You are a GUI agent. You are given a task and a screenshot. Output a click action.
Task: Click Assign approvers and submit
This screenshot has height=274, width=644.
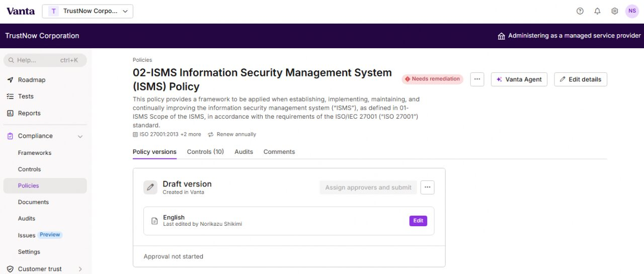click(368, 188)
